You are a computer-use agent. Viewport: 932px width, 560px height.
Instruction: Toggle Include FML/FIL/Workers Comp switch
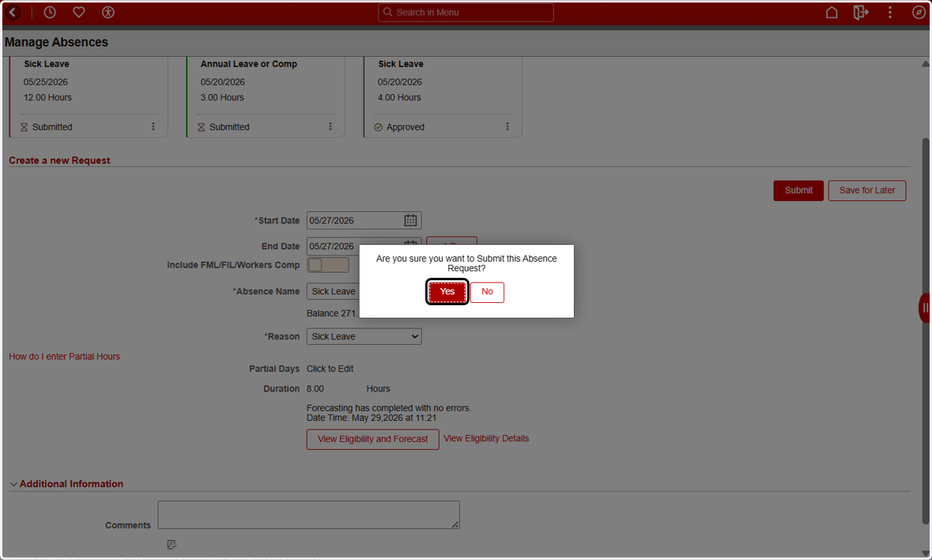pyautogui.click(x=328, y=265)
